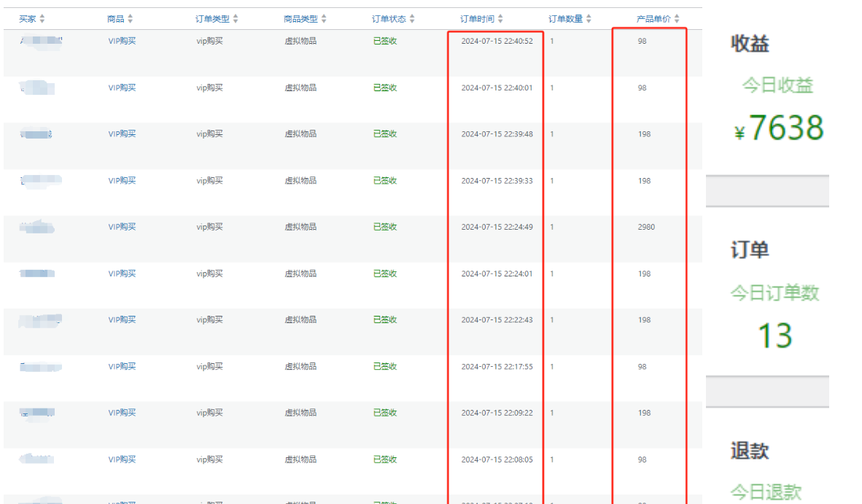Click the sort icon beside 买家 header

[42, 19]
